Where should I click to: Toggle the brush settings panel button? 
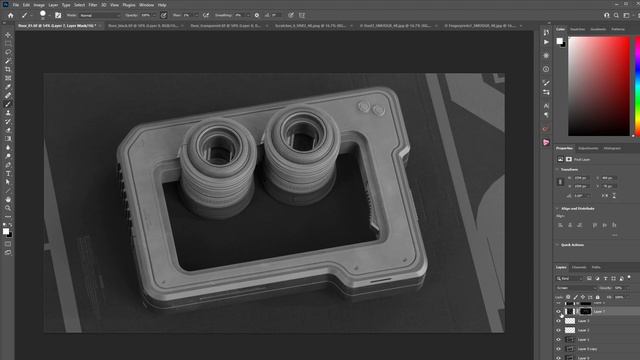point(58,16)
